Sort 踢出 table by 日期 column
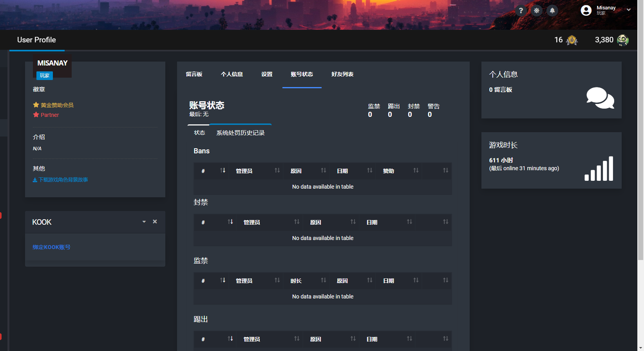644x351 pixels. pos(387,339)
